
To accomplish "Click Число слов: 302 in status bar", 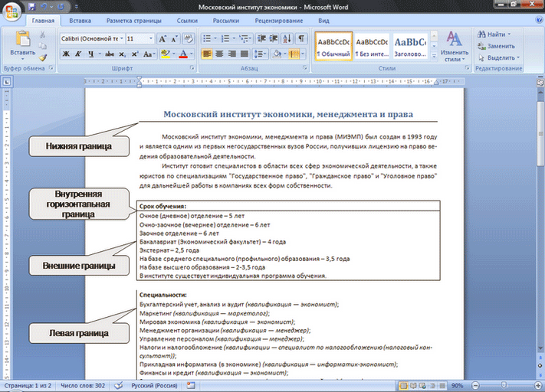I will [83, 385].
